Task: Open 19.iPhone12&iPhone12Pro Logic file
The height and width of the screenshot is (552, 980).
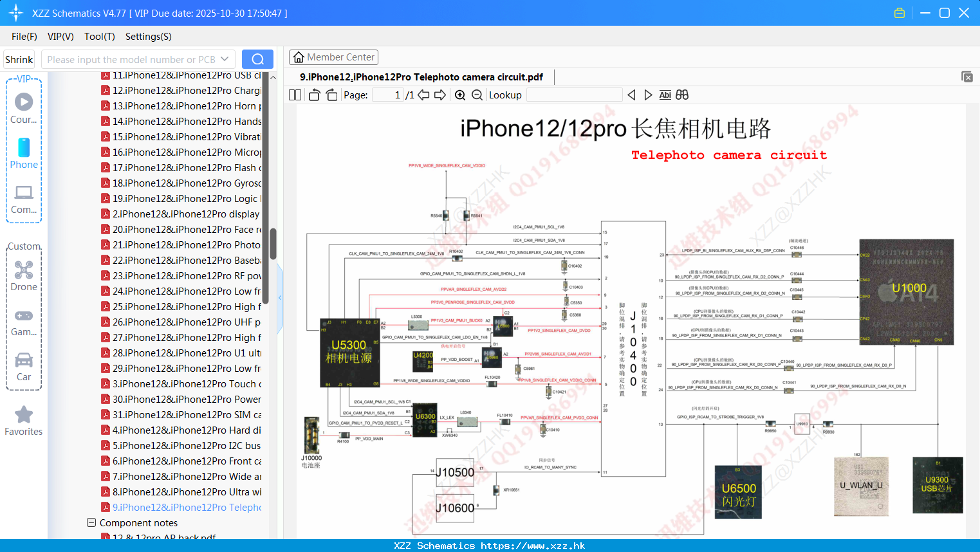Action: coord(181,199)
